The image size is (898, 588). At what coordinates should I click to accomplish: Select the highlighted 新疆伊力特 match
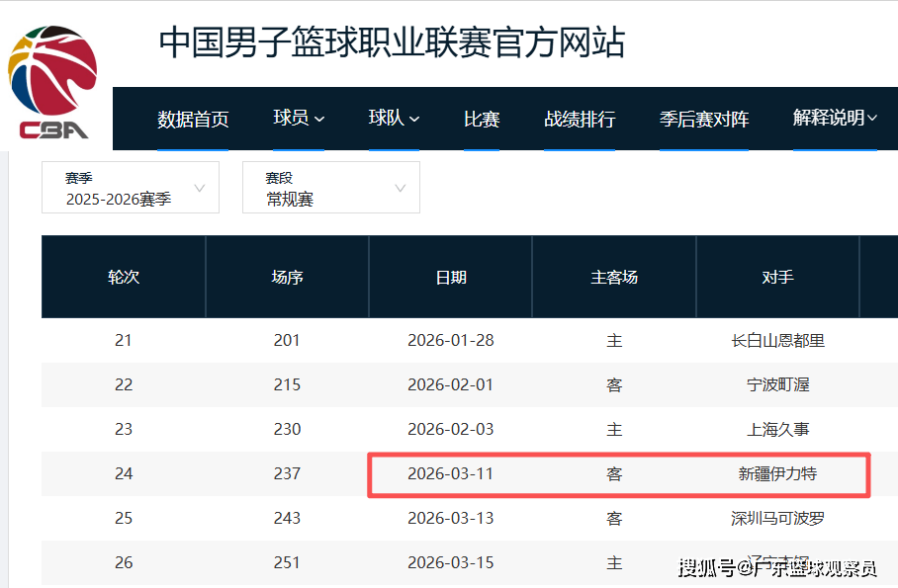pos(778,474)
